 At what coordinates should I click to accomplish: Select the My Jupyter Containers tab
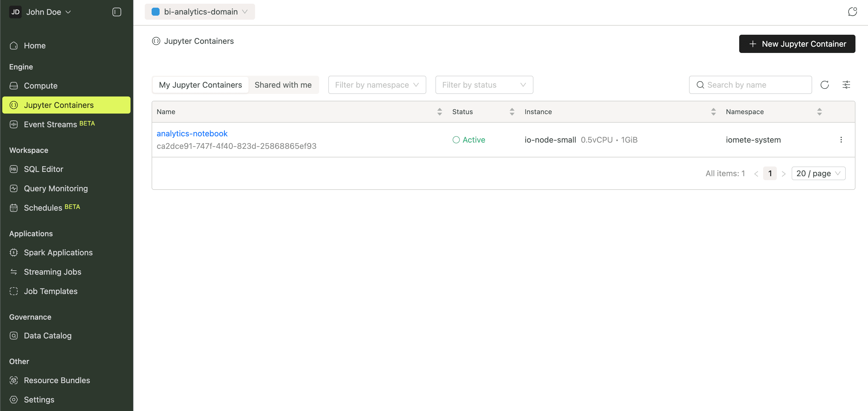pos(200,85)
